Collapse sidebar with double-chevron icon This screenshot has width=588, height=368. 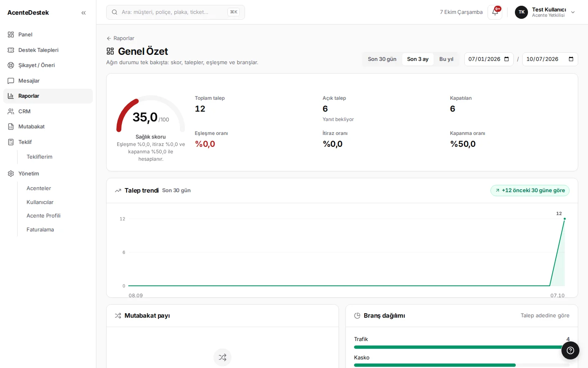(84, 13)
